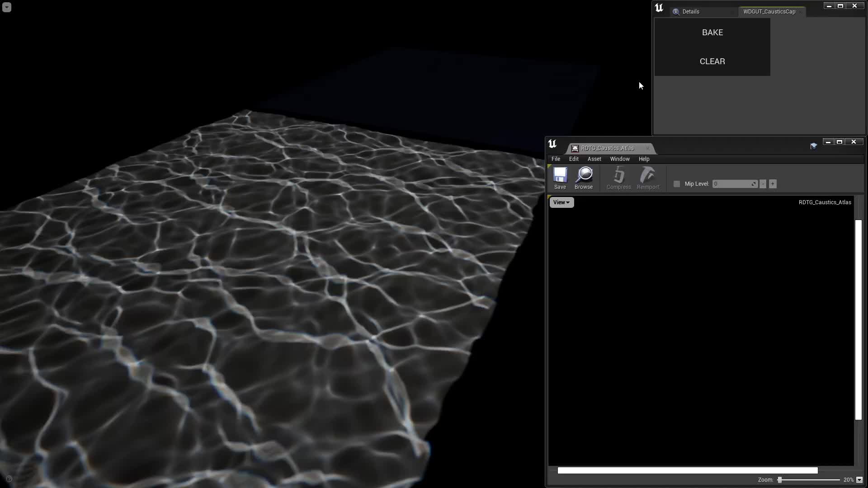Click the texture viewer horizontal scrollbar
The width and height of the screenshot is (868, 488).
[687, 470]
